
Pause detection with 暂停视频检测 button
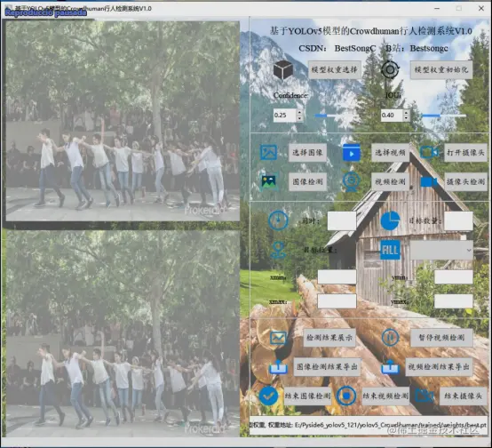pyautogui.click(x=441, y=338)
